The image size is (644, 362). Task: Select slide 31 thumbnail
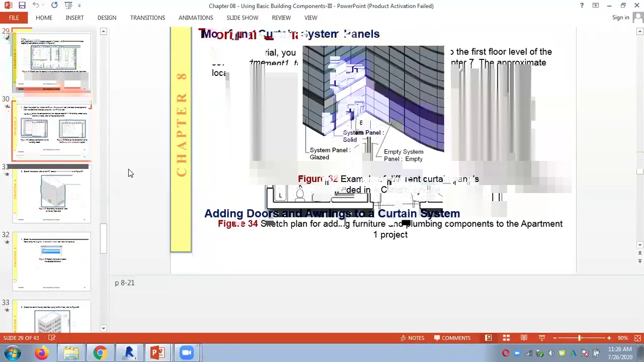point(51,195)
